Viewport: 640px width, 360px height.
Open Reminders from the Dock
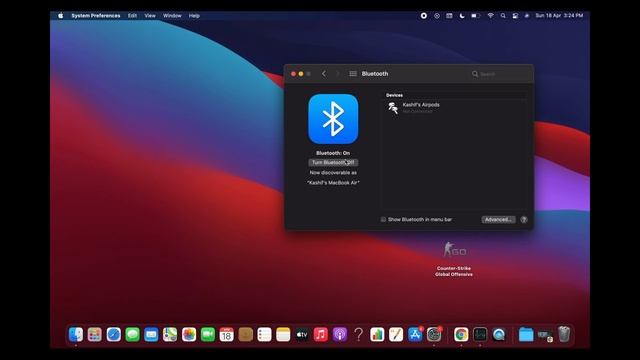pyautogui.click(x=264, y=335)
